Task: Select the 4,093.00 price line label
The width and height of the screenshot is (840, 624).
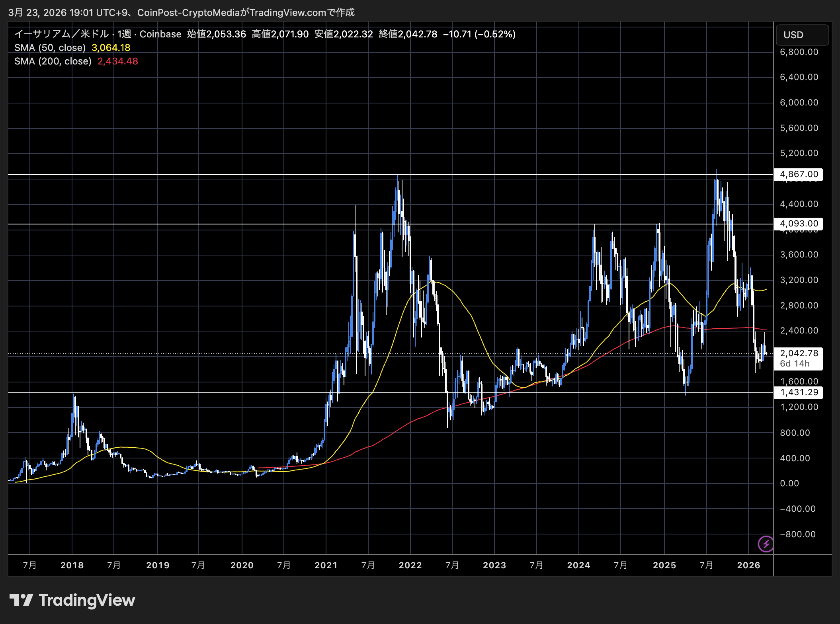Action: pos(799,224)
